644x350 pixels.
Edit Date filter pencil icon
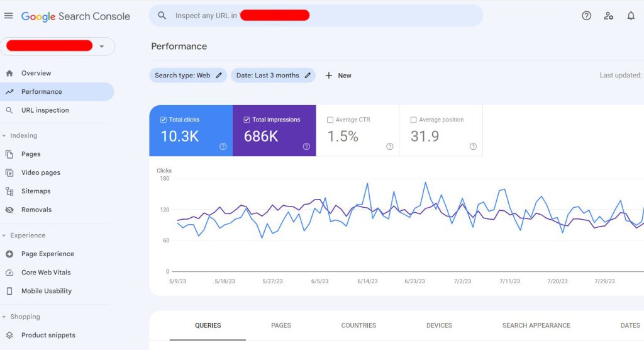pos(308,76)
